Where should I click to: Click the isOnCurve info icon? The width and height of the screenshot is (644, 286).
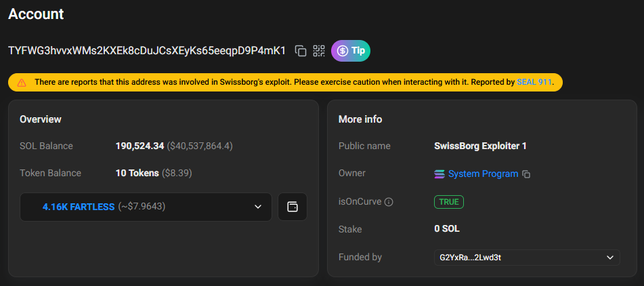coord(389,202)
